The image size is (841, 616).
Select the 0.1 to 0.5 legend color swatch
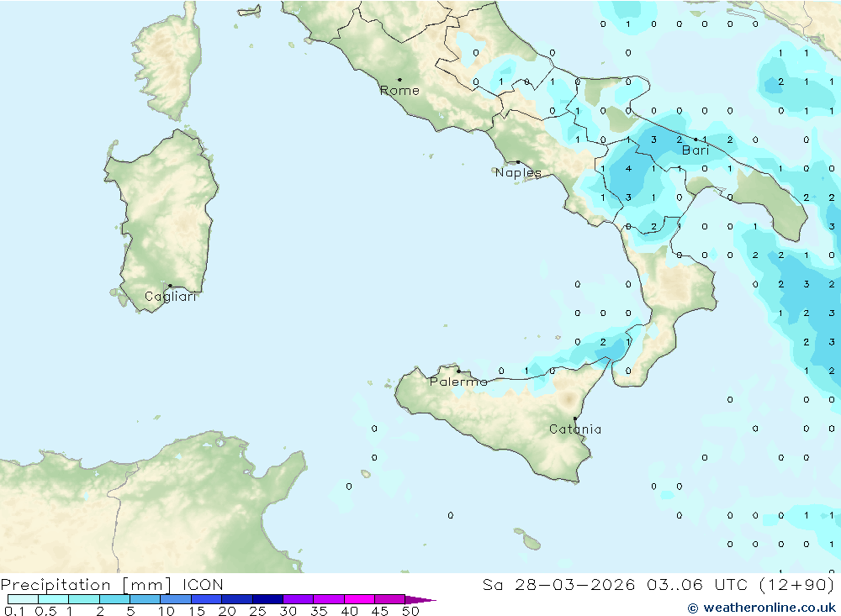(x=23, y=599)
